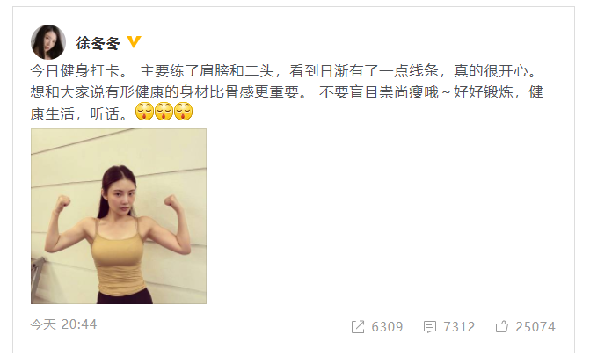Click the repost arrow icon

pyautogui.click(x=358, y=327)
